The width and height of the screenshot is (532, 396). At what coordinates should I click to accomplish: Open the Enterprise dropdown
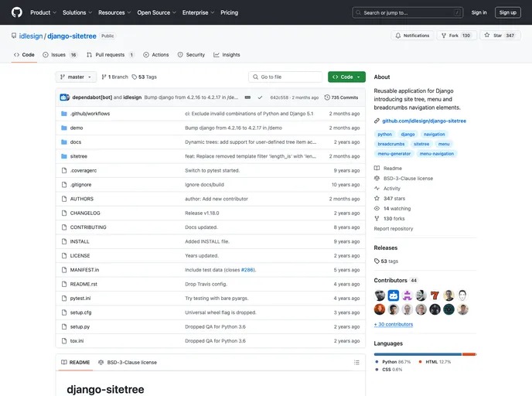tap(198, 12)
